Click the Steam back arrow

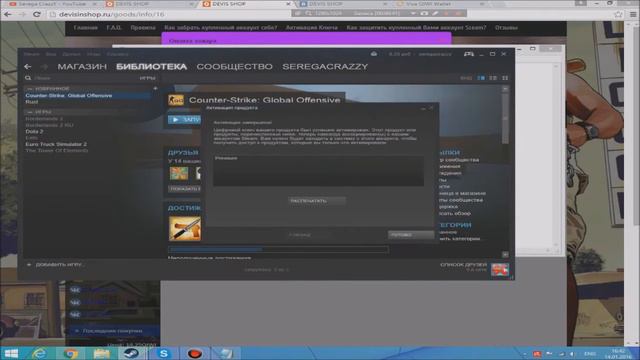tap(27, 67)
